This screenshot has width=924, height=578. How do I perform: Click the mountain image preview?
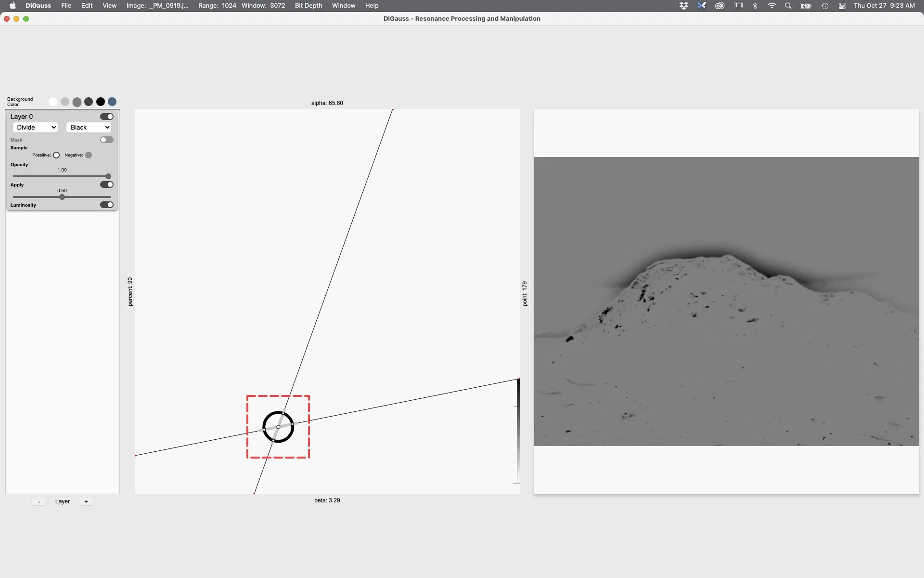tap(726, 301)
